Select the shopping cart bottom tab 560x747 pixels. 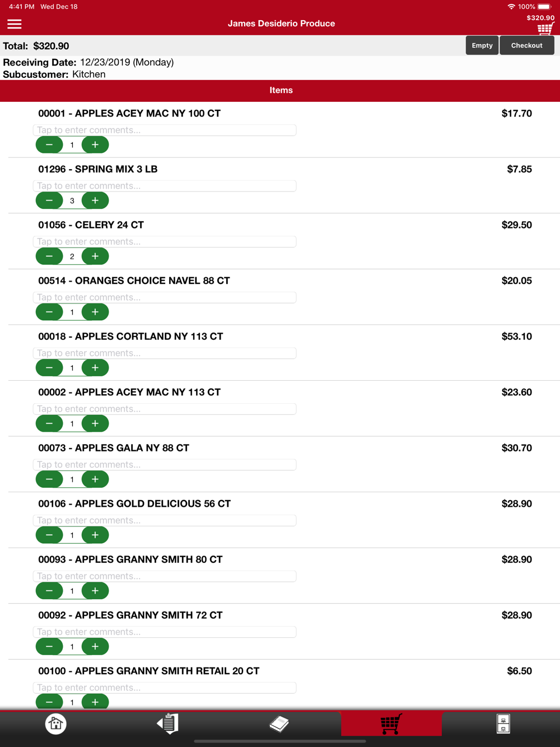point(391,723)
